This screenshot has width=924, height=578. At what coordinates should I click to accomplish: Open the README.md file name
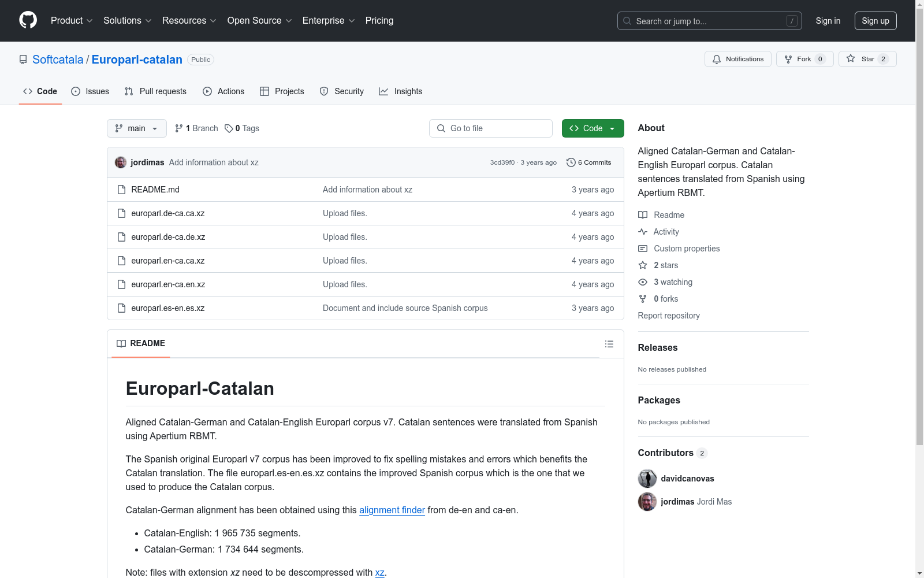pyautogui.click(x=155, y=190)
